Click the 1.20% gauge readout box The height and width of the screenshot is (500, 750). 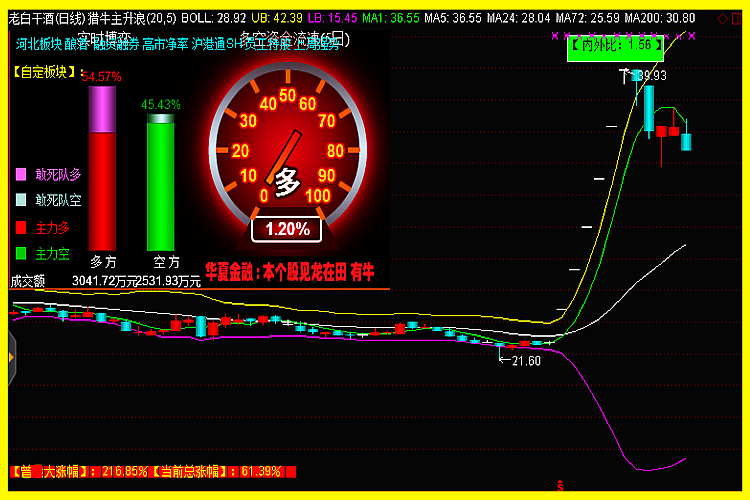(x=287, y=229)
